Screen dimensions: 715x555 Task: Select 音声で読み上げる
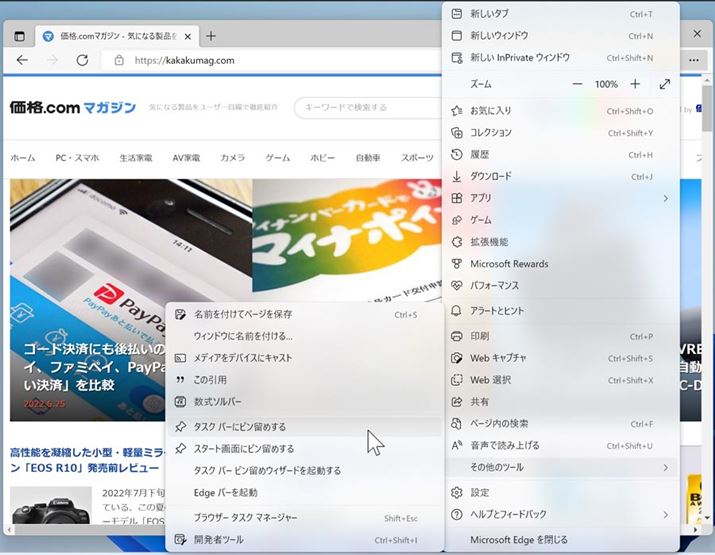pos(560,446)
